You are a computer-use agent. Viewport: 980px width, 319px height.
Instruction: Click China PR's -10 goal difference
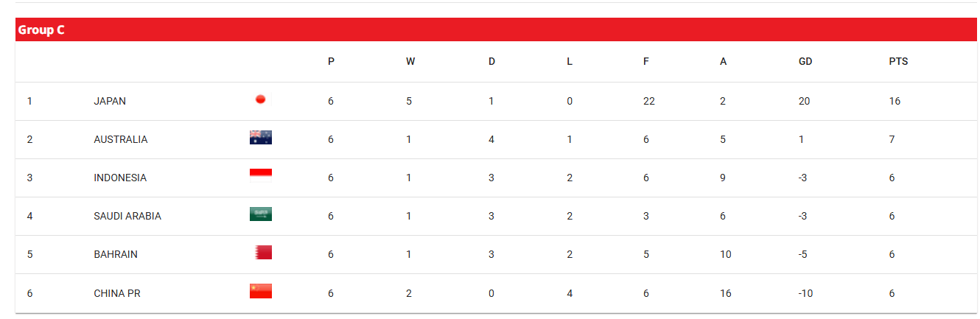[x=807, y=293]
